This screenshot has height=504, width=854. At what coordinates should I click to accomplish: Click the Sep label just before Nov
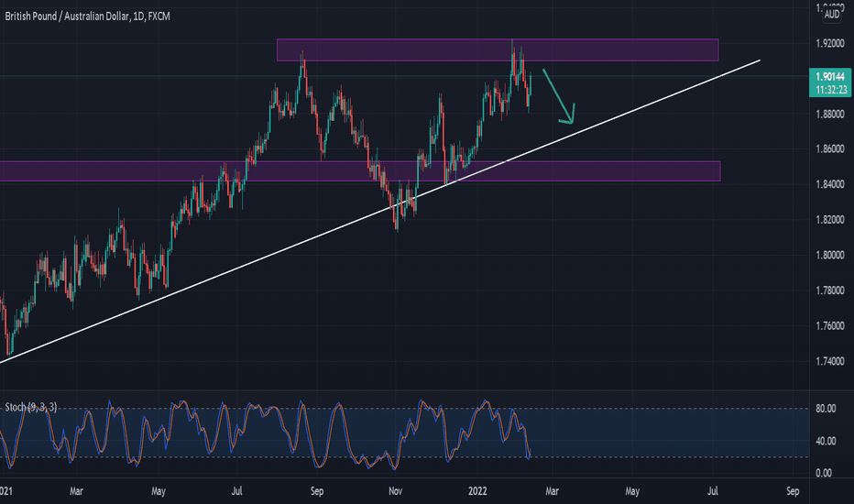click(316, 491)
